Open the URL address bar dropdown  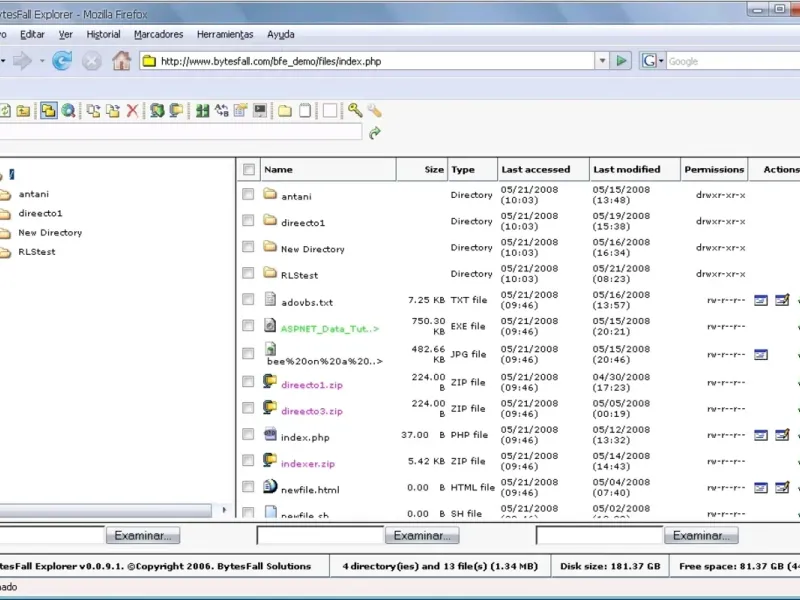602,61
